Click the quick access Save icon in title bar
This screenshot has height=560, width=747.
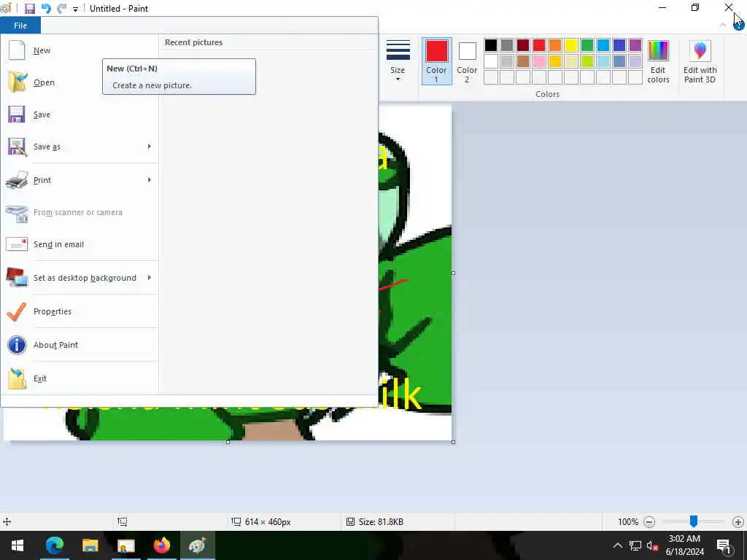29,9
